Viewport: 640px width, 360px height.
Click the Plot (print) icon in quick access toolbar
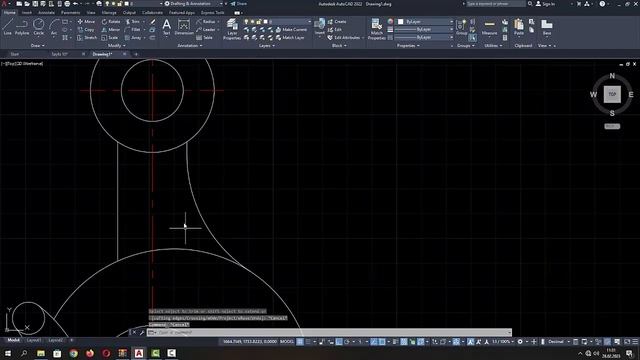coord(67,4)
